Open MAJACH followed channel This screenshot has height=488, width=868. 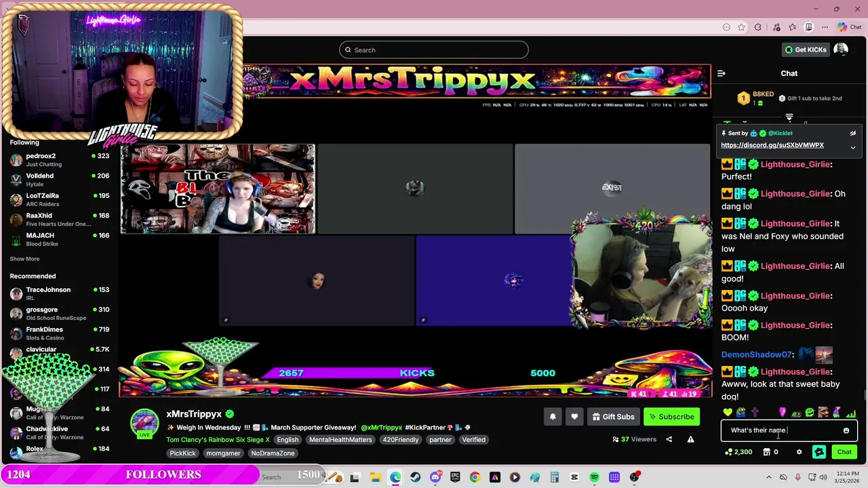60,239
